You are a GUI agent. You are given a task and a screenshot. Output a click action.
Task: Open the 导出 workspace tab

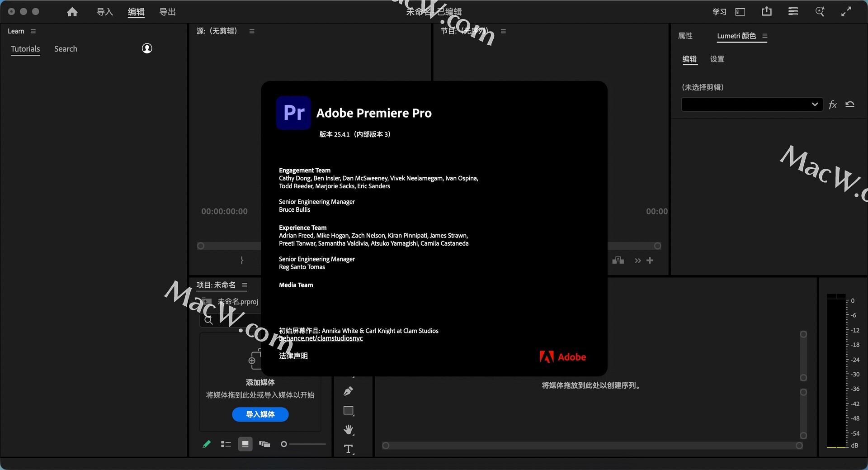pos(167,12)
